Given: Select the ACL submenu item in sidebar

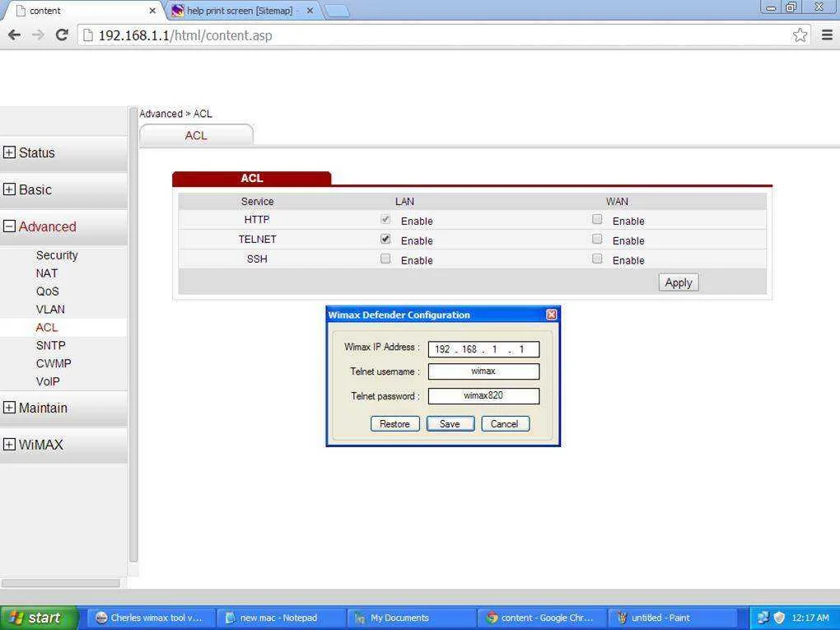Looking at the screenshot, I should click(x=47, y=327).
